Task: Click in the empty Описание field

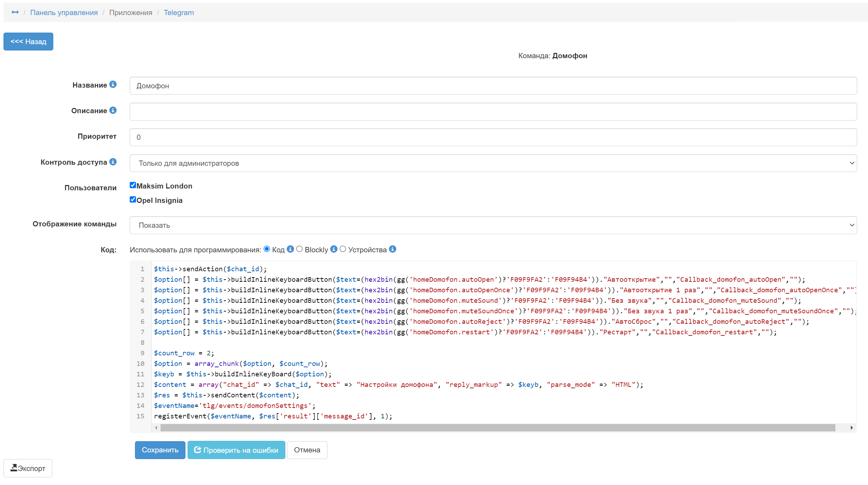Action: [x=493, y=111]
